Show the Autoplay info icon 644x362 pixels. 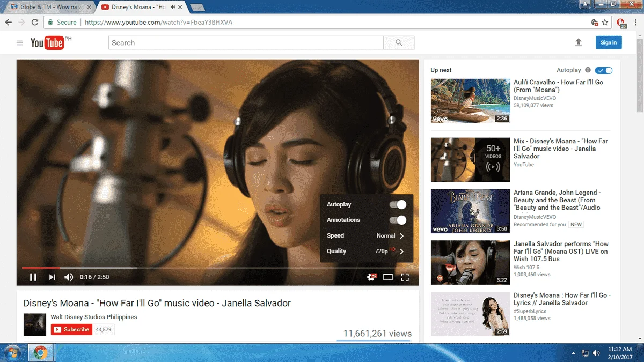(x=588, y=70)
